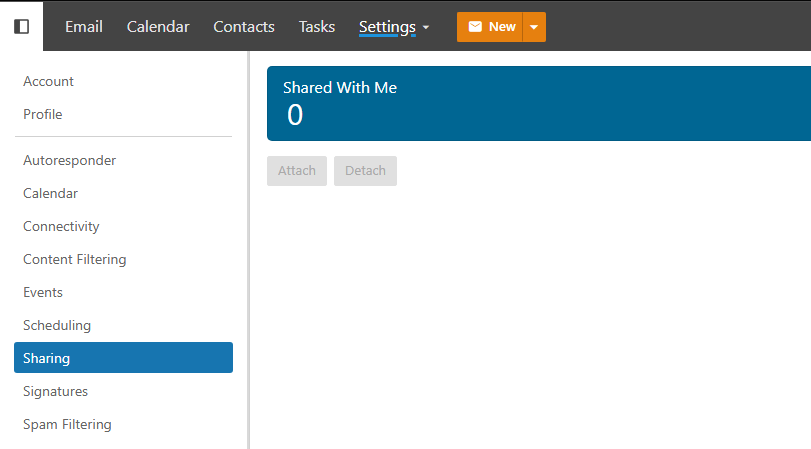811x449 pixels.
Task: Expand the New button dropdown arrow
Action: [x=534, y=27]
